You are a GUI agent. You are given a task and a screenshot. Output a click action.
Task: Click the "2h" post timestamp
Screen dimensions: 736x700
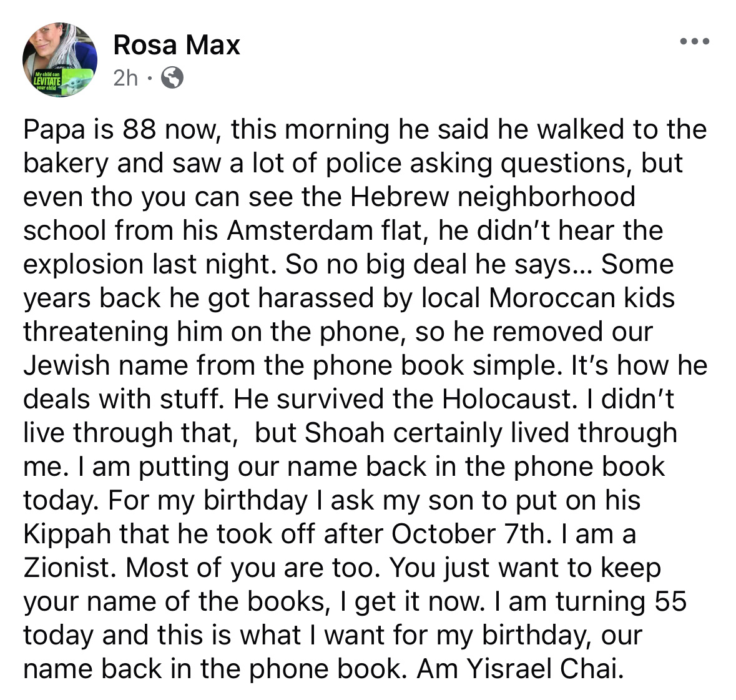click(125, 78)
